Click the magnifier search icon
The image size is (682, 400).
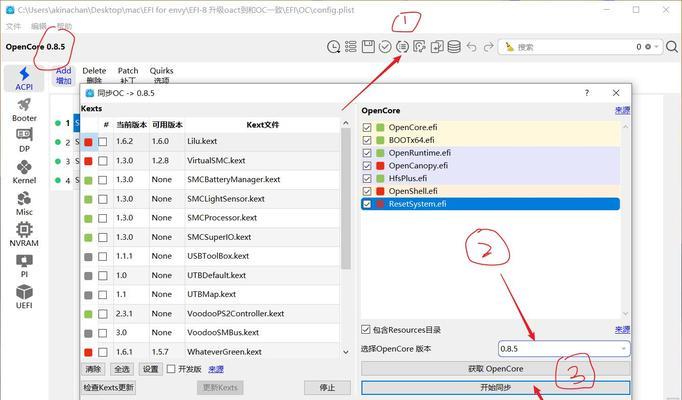(x=672, y=47)
